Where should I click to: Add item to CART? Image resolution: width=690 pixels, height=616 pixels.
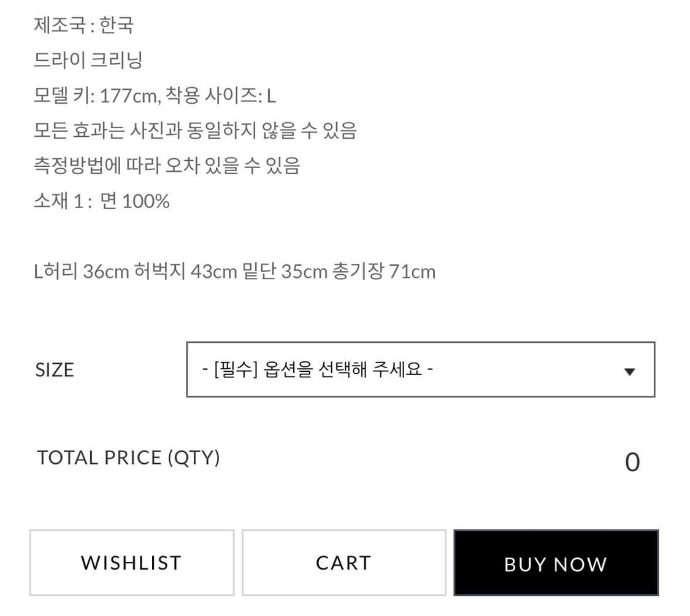tap(343, 562)
